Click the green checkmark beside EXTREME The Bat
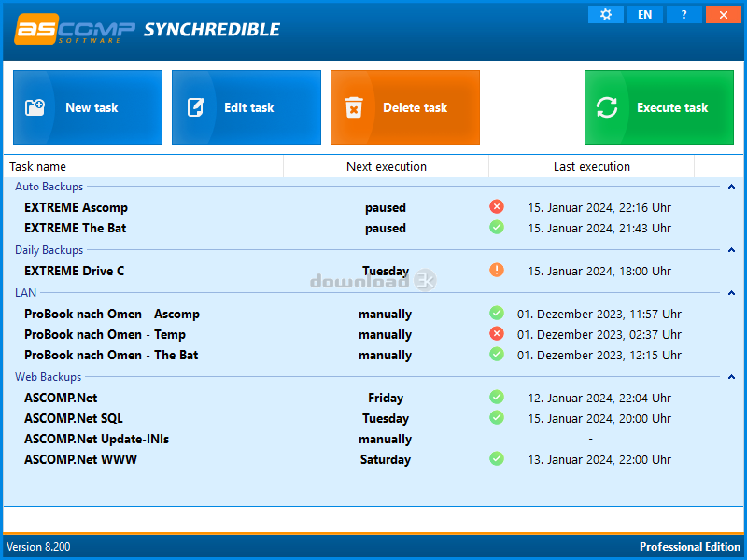Viewport: 747px width, 560px height. pyautogui.click(x=497, y=227)
